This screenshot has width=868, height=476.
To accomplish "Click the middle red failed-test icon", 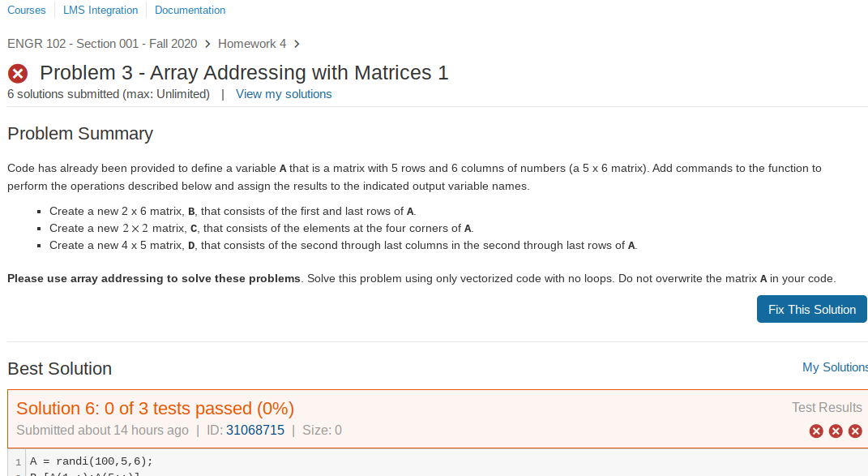I will point(836,431).
